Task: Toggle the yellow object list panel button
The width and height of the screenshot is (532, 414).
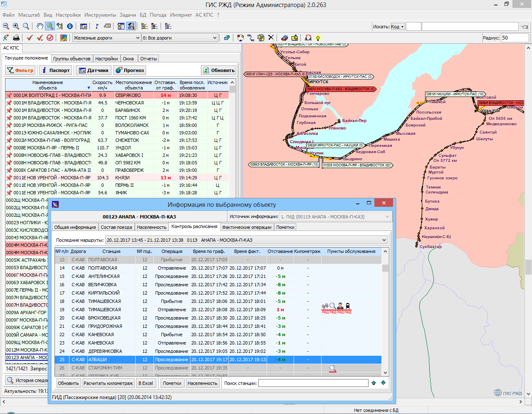Action: tap(121, 26)
